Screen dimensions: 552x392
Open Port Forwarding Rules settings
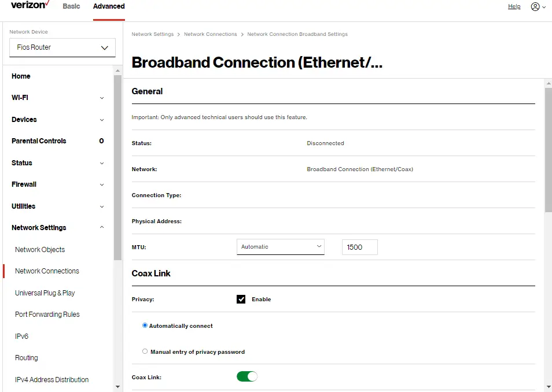pyautogui.click(x=47, y=314)
